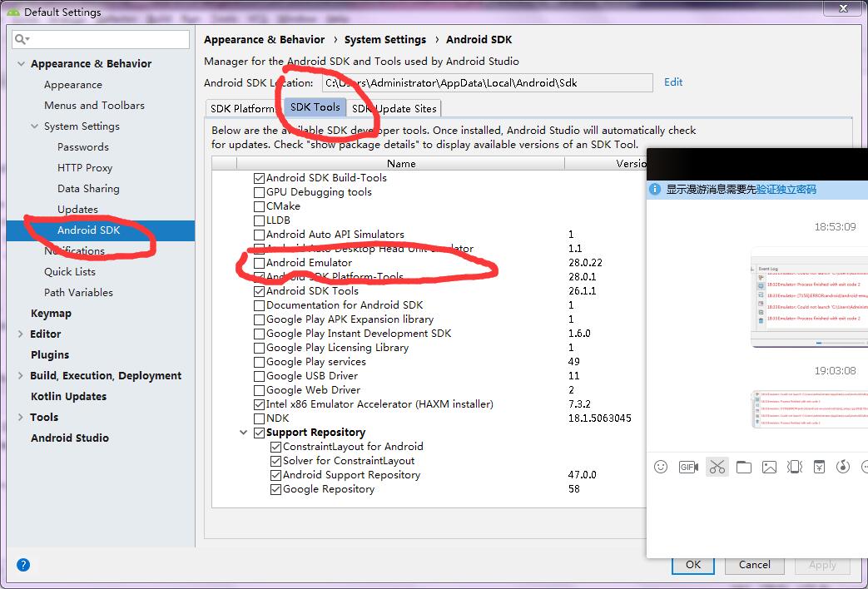Screen dimensions: 868x589
Task: Check Google Web Driver
Action: point(259,390)
